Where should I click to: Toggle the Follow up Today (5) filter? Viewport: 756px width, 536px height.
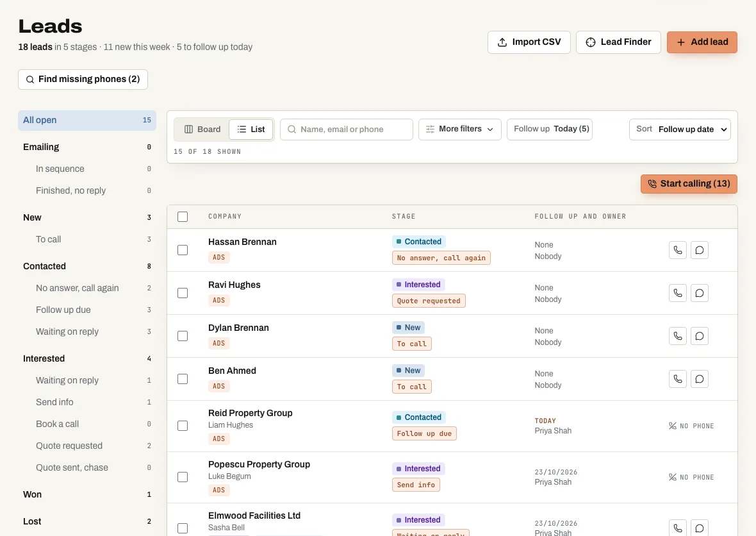coord(550,130)
